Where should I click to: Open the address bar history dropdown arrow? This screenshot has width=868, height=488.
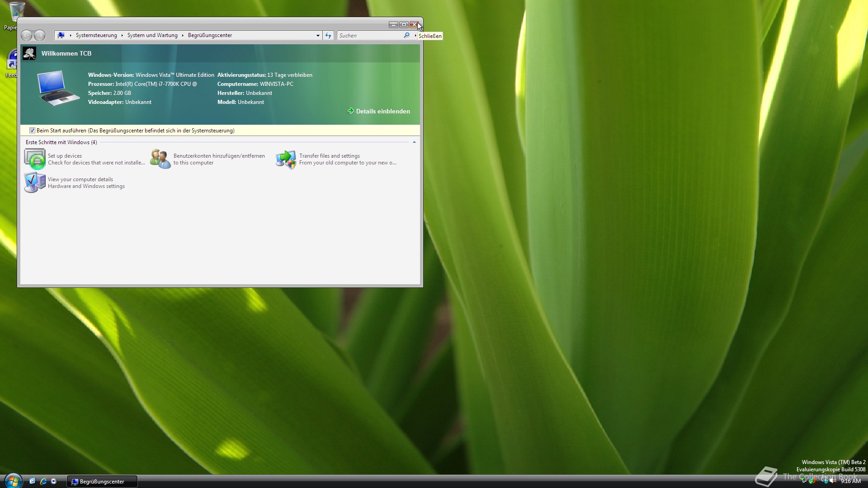pos(318,35)
